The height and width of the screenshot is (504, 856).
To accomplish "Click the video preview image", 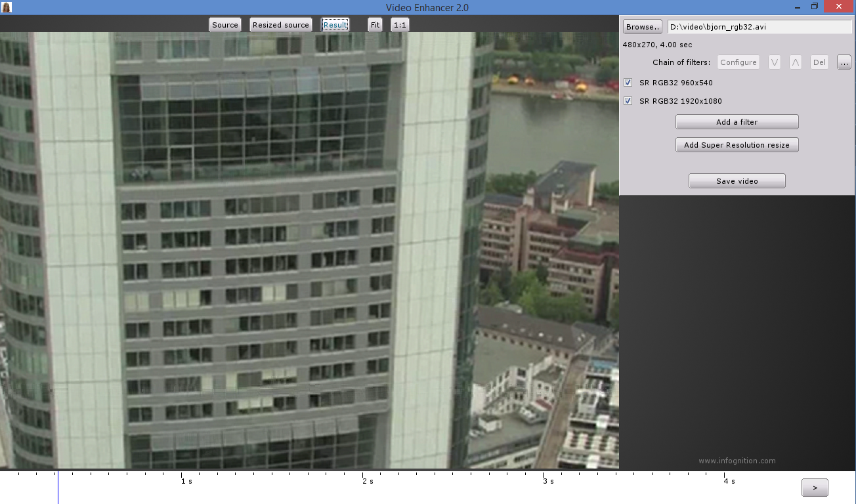I will coord(309,251).
